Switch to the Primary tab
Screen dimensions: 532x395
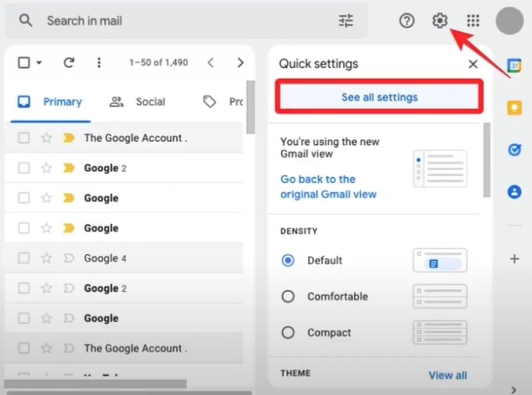tap(50, 101)
